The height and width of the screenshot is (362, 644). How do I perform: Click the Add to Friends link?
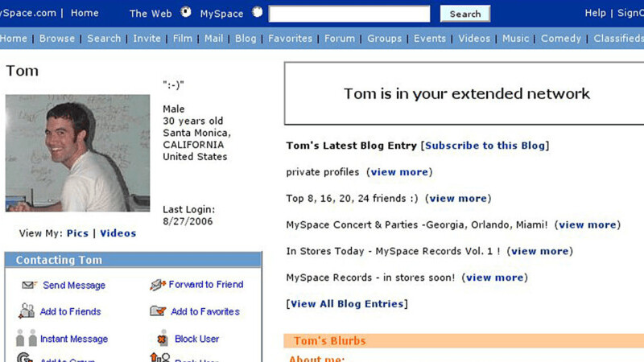[x=70, y=311]
